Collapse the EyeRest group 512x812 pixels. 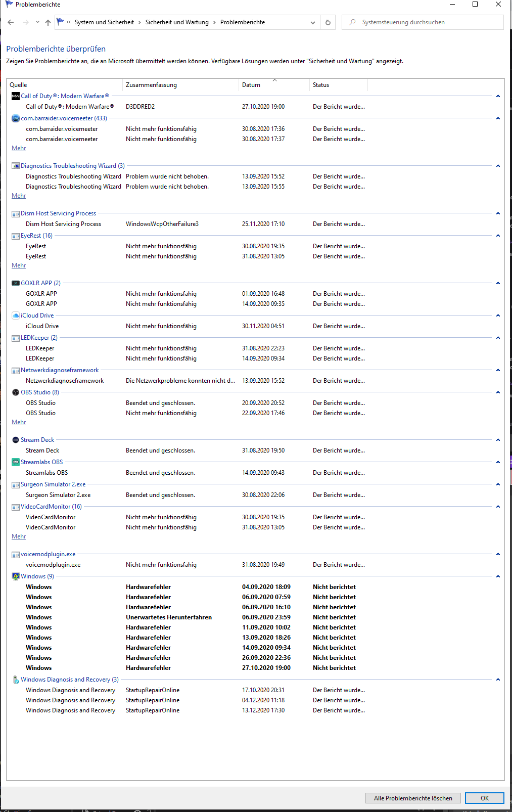498,236
